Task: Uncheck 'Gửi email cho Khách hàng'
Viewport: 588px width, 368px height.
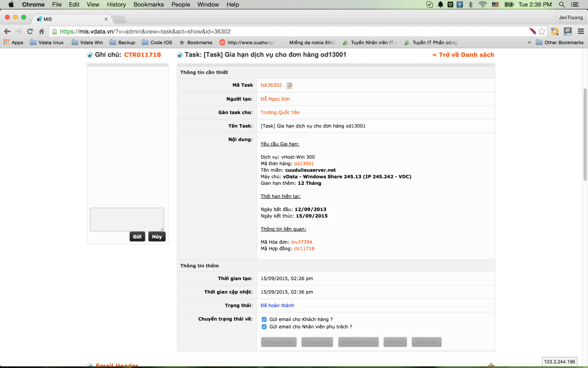Action: click(264, 319)
